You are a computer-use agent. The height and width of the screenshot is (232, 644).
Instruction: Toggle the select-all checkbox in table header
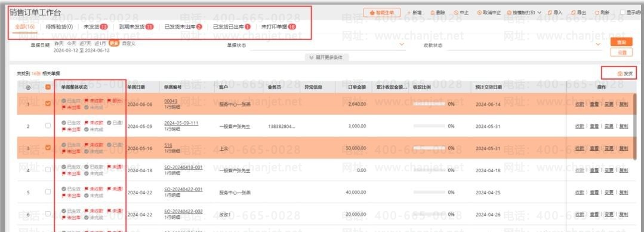tap(48, 87)
